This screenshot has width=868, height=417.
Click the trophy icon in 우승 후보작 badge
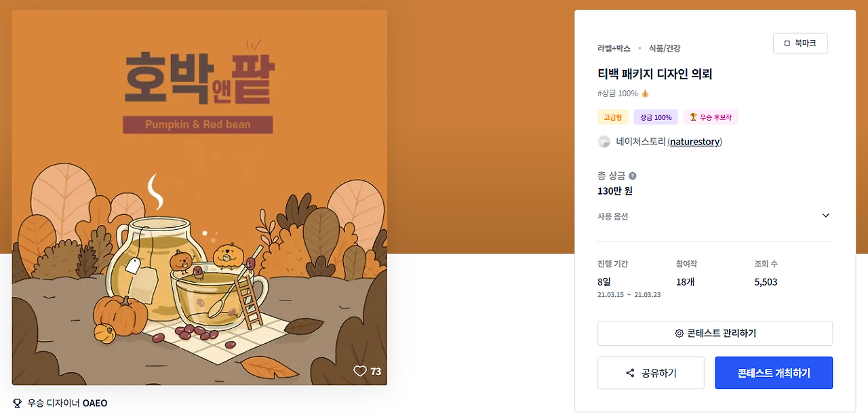693,117
